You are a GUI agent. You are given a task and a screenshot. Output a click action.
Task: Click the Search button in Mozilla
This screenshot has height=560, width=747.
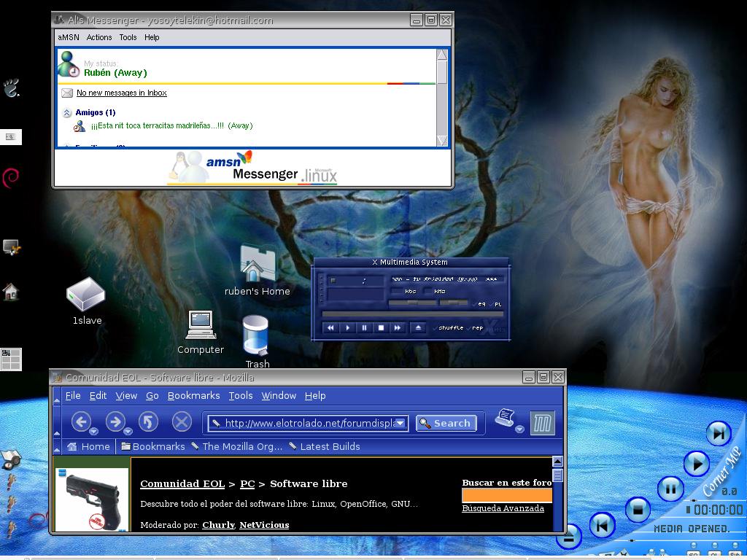click(x=445, y=423)
